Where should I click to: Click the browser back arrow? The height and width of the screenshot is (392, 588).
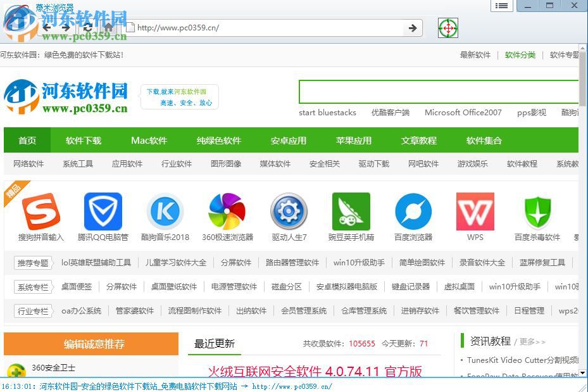click(x=46, y=27)
